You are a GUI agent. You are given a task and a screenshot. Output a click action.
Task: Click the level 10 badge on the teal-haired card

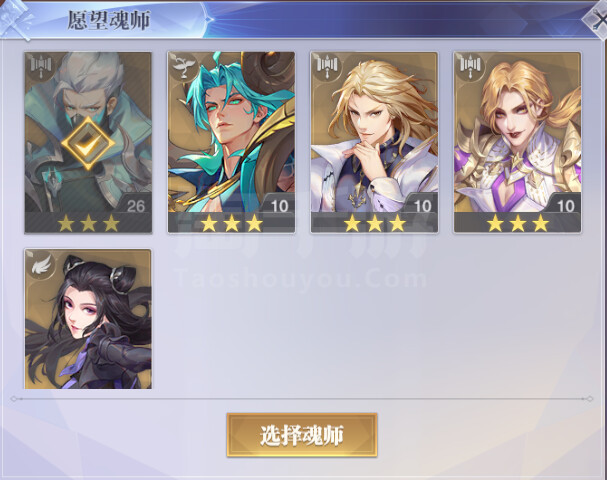click(279, 206)
